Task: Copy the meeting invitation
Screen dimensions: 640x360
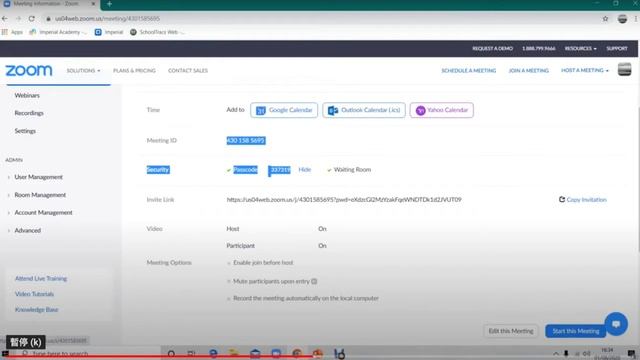Action: (x=582, y=200)
